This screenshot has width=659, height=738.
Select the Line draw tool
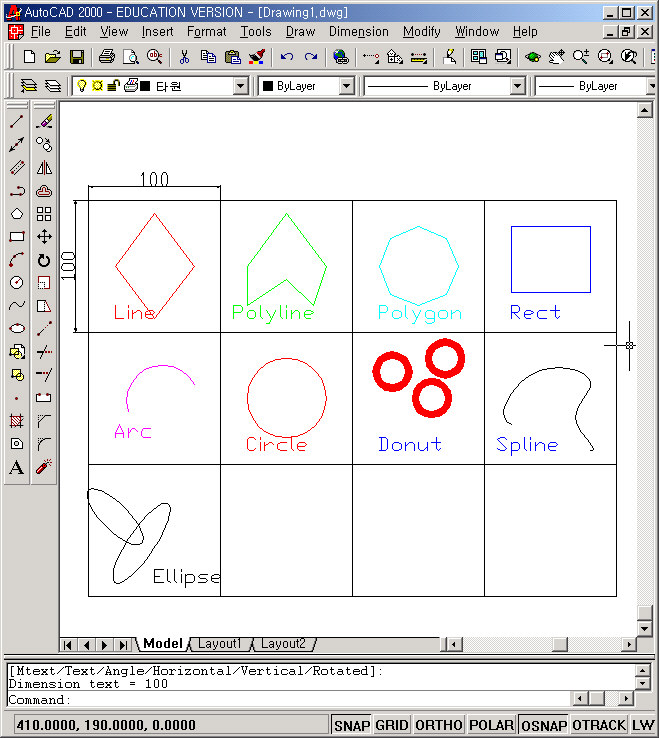click(17, 121)
